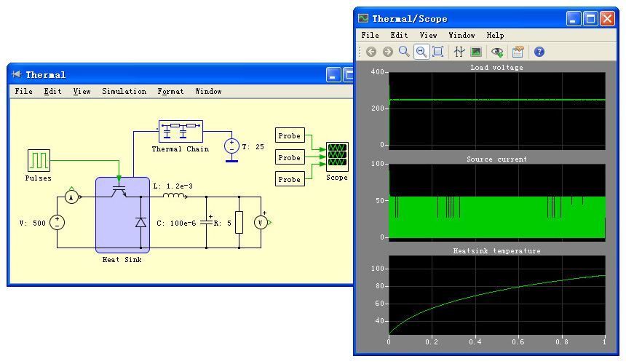This screenshot has width=626, height=364.
Task: Click the Heat Sink label
Action: tap(122, 260)
